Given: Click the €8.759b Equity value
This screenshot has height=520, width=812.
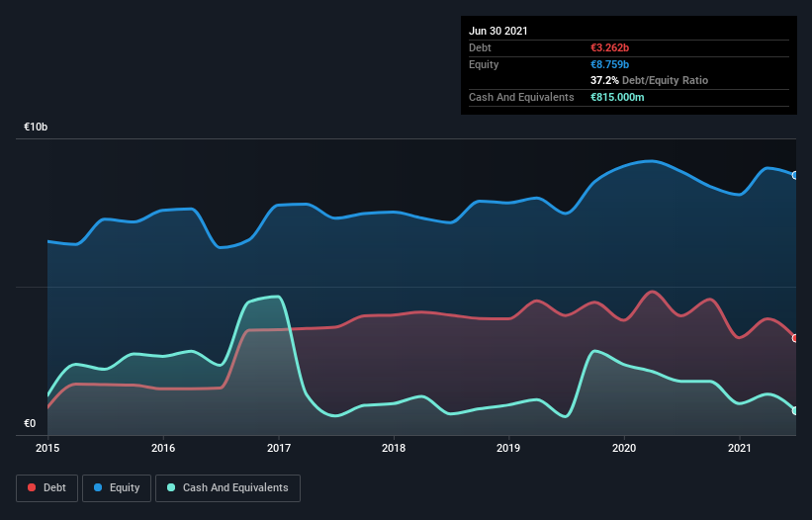Looking at the screenshot, I should 609,64.
